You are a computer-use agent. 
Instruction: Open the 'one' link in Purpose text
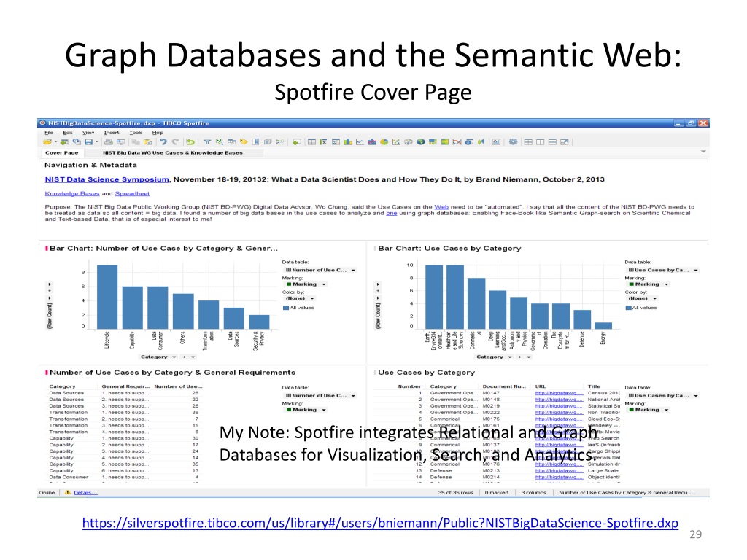(x=391, y=214)
